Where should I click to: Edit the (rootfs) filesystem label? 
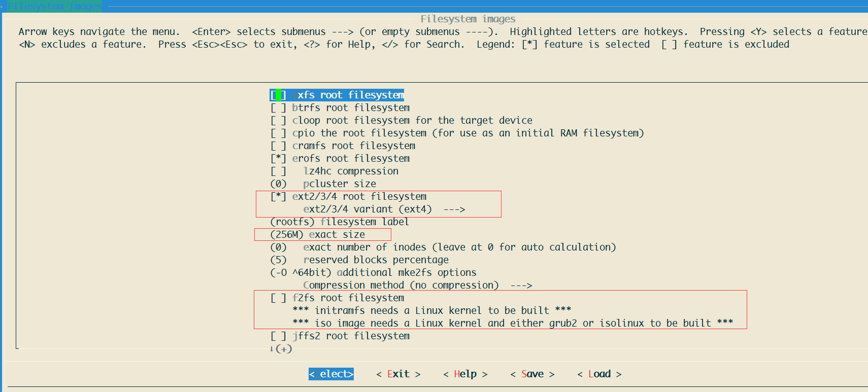pyautogui.click(x=340, y=222)
